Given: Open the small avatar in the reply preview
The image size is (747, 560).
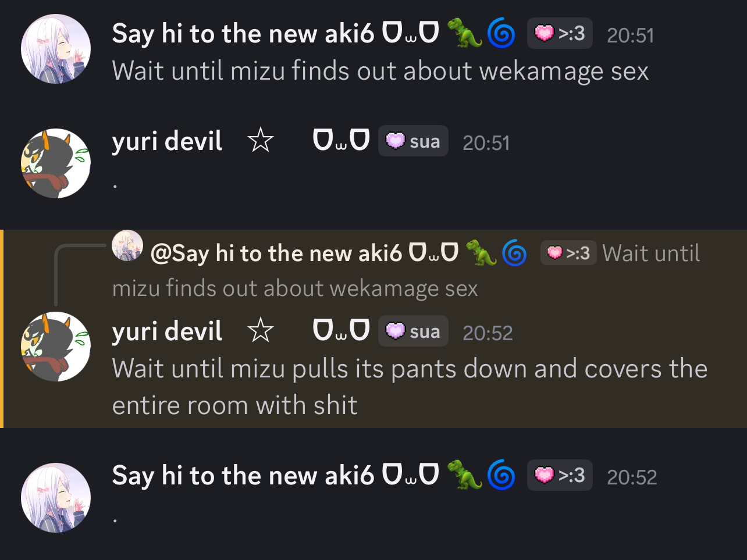Looking at the screenshot, I should point(127,245).
